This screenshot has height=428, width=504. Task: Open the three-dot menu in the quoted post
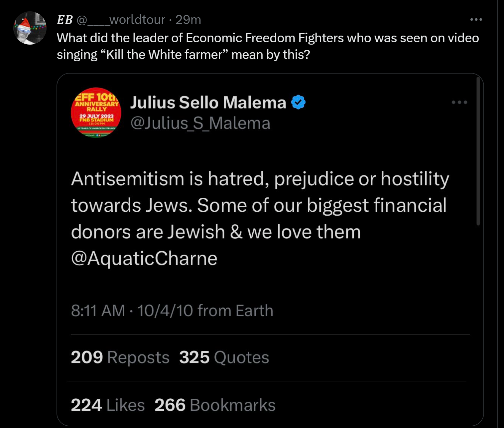point(459,102)
